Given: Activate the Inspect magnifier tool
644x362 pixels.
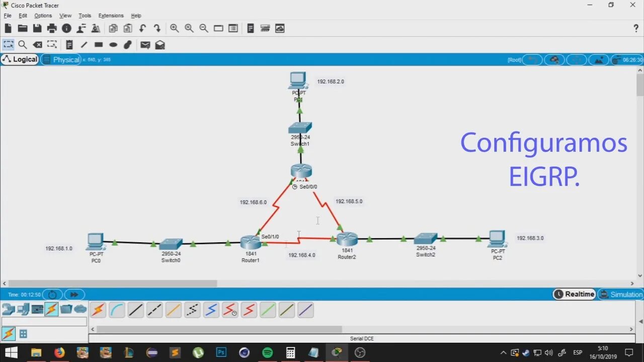Looking at the screenshot, I should [23, 45].
